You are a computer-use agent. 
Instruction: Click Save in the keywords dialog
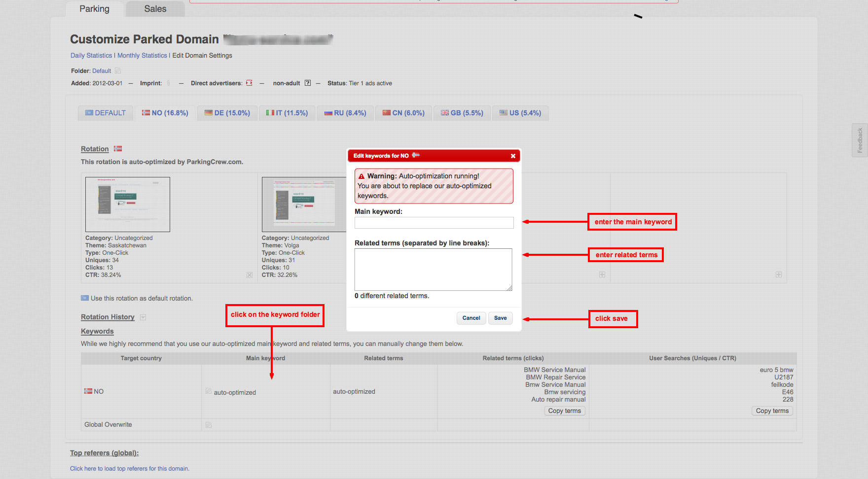[500, 318]
